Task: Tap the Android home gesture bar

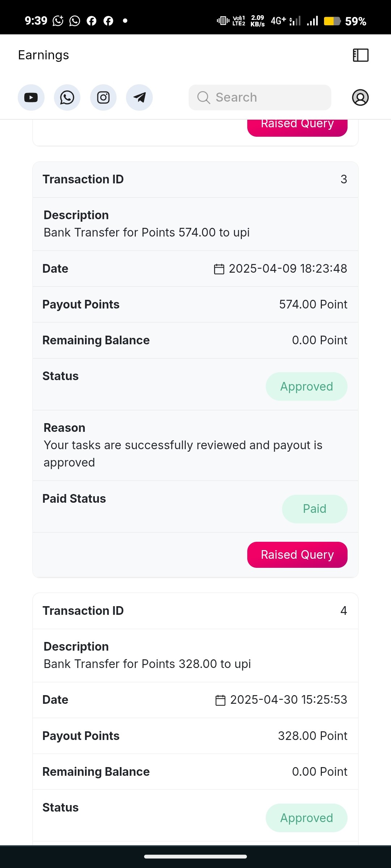Action: pyautogui.click(x=195, y=856)
